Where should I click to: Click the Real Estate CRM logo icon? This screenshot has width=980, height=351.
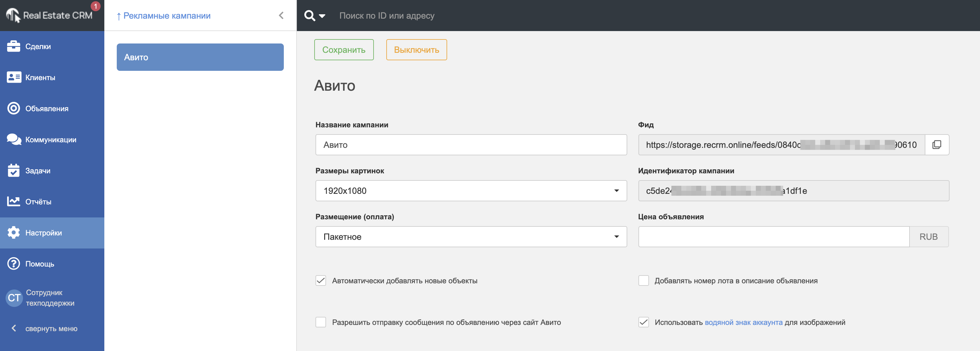tap(13, 15)
